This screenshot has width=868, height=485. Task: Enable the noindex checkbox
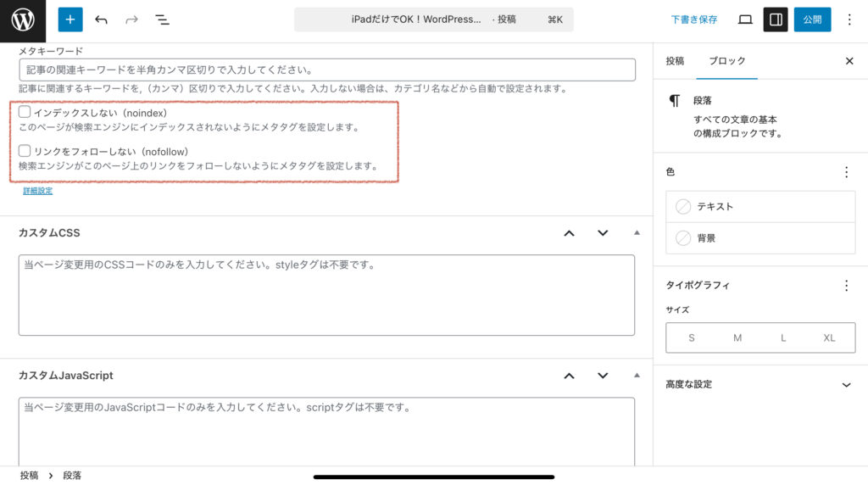pyautogui.click(x=25, y=112)
